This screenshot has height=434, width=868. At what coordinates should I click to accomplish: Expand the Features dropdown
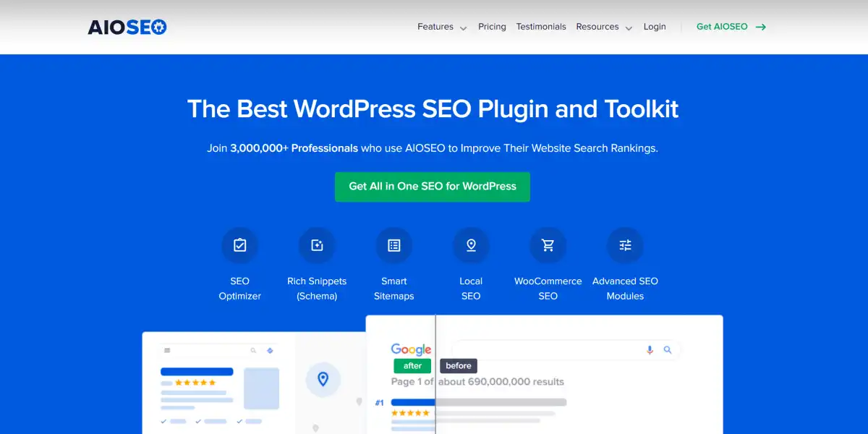[x=436, y=26]
